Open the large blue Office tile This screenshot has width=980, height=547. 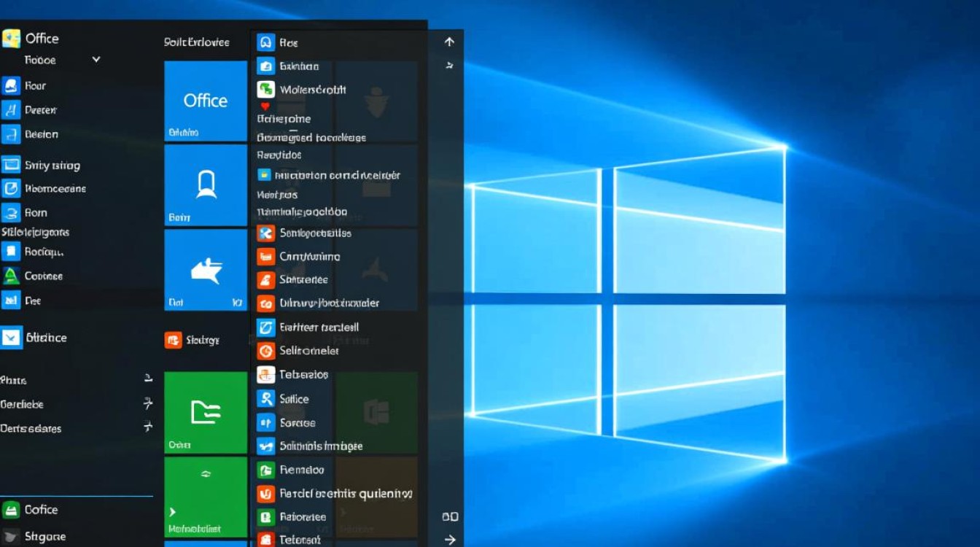pyautogui.click(x=206, y=101)
